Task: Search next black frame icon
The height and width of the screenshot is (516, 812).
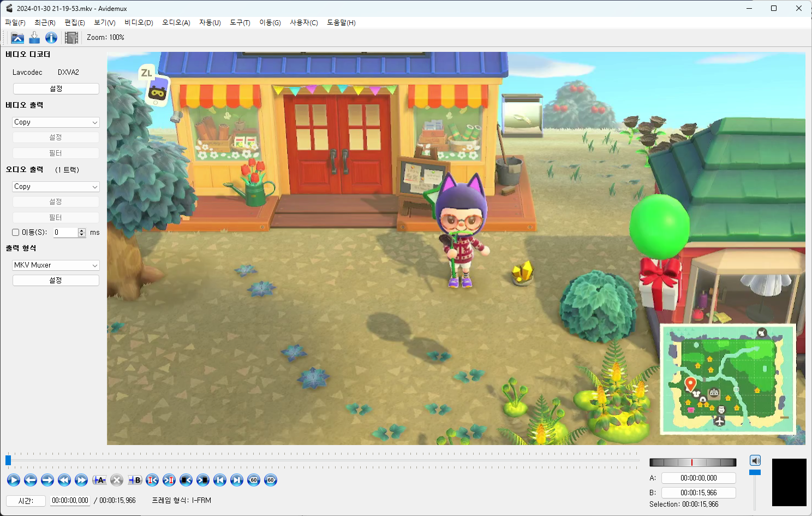Action: pyautogui.click(x=203, y=480)
